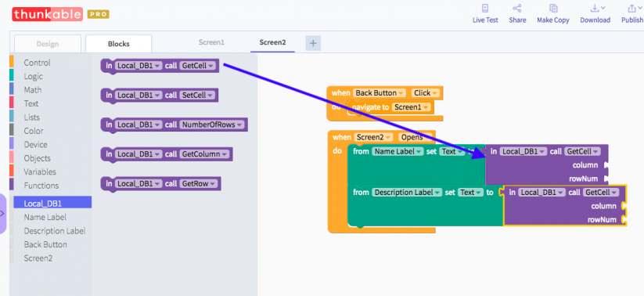Select Local_DB1 in the component list
644x296 pixels.
[52, 202]
